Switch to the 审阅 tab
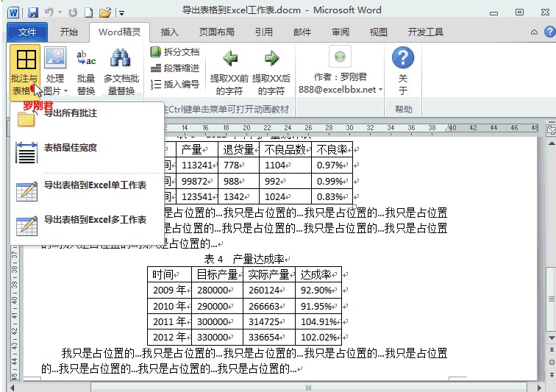The image size is (556, 392). pyautogui.click(x=341, y=32)
